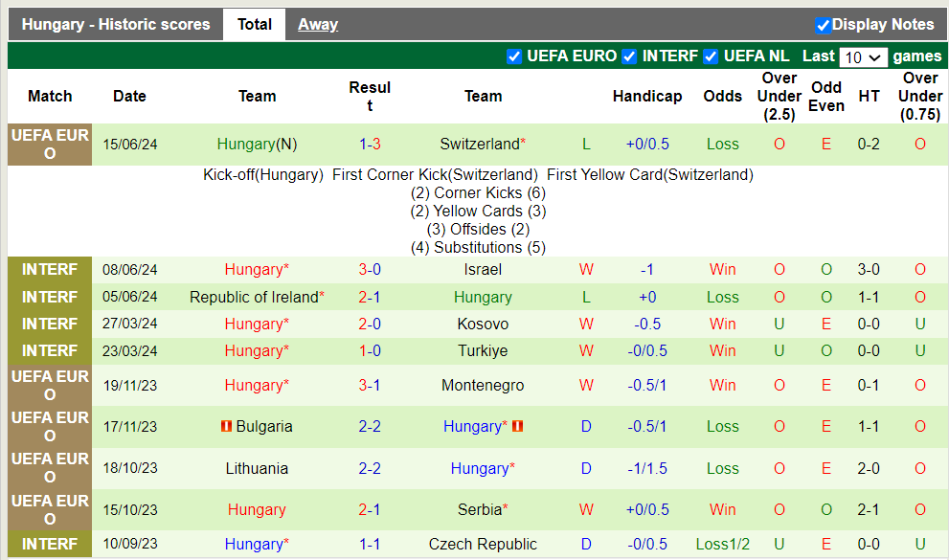Open the Turkiye team link
Image resolution: width=949 pixels, height=560 pixels.
(x=483, y=350)
